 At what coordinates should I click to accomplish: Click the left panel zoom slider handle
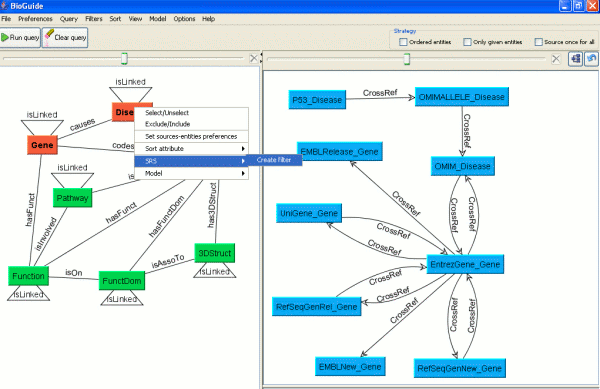[x=124, y=59]
